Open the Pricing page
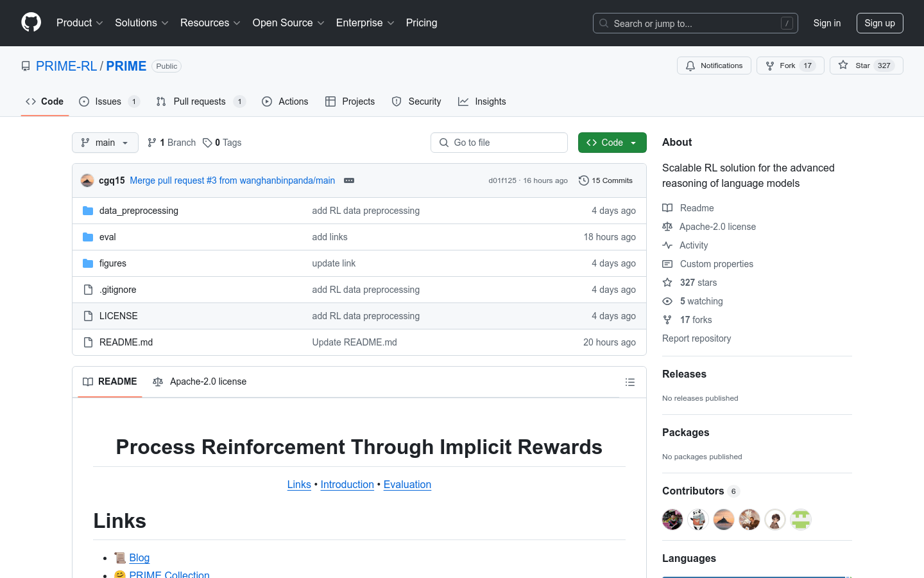924x578 pixels. [x=422, y=22]
